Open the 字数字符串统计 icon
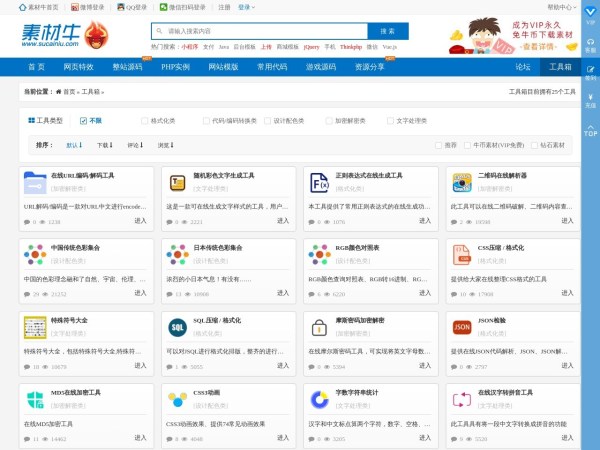The height and width of the screenshot is (450, 600). pos(320,399)
